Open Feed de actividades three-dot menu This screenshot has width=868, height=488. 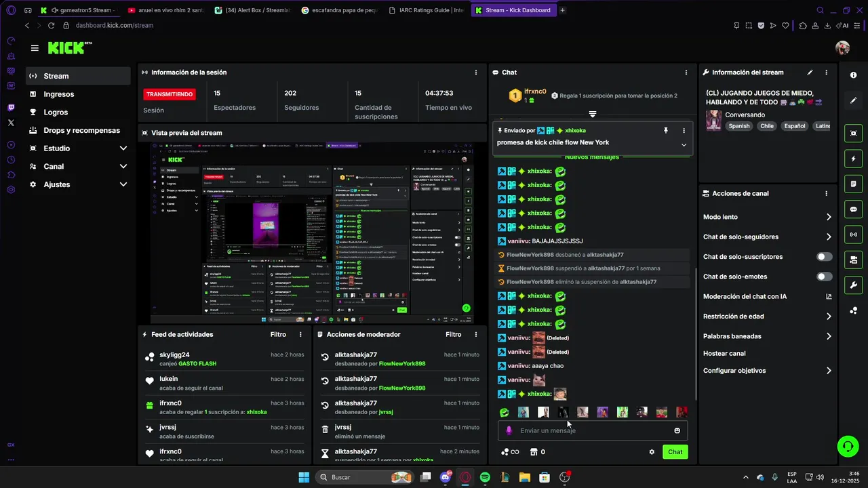click(x=300, y=334)
